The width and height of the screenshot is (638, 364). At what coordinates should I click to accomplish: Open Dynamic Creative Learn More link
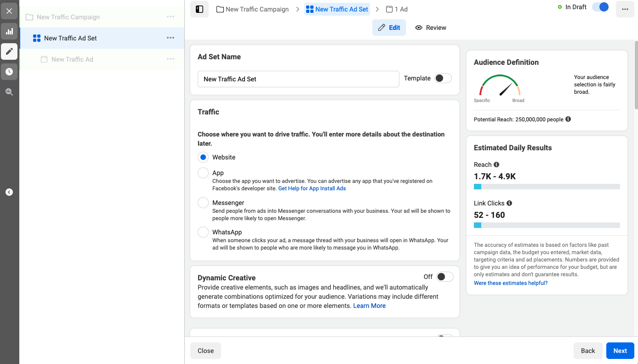pos(370,306)
